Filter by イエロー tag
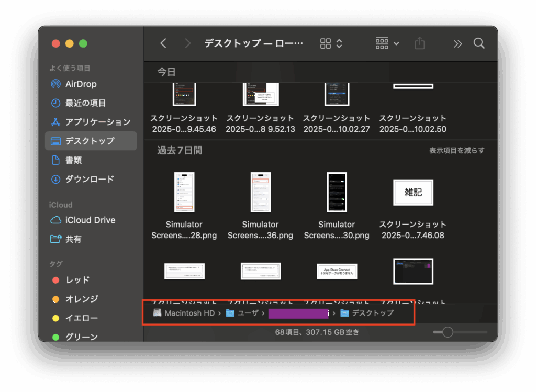536x392 pixels. tap(91, 318)
